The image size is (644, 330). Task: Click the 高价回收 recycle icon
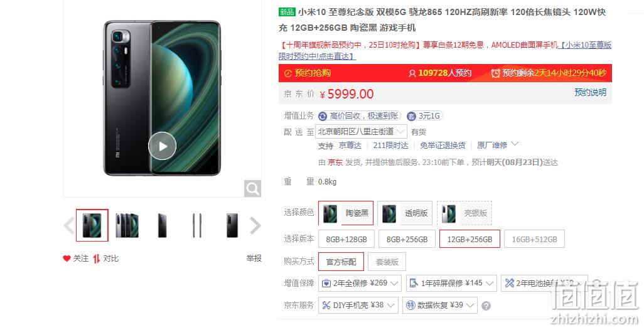click(x=323, y=116)
